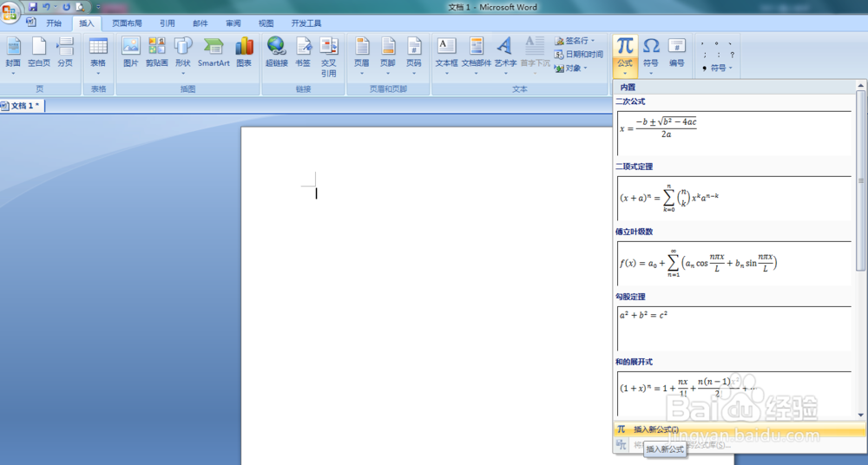The width and height of the screenshot is (868, 465).
Task: Insert a text box with 文本框
Action: coord(446,56)
